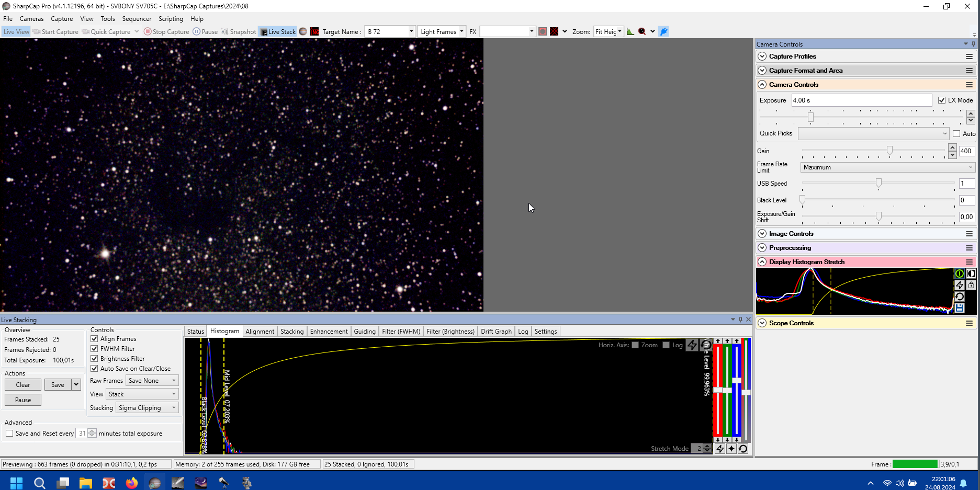The width and height of the screenshot is (980, 490).
Task: Open the Light Frames dropdown
Action: click(x=442, y=31)
